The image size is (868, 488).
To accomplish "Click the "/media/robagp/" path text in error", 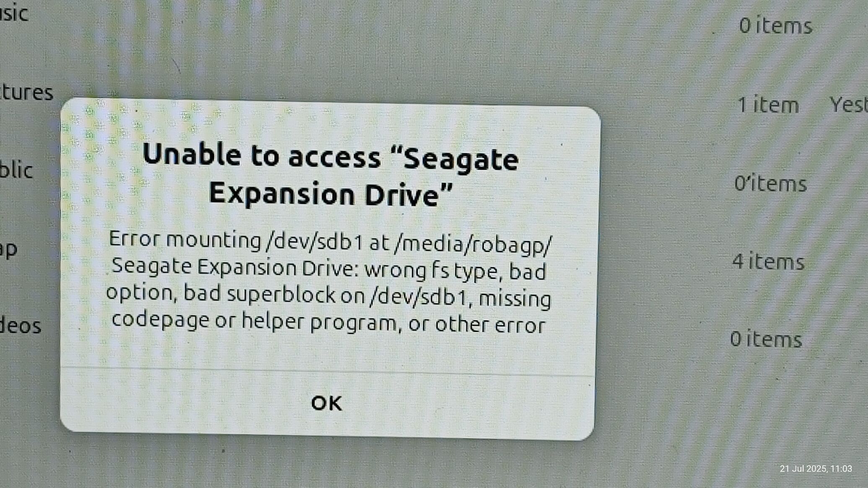I will click(x=473, y=244).
